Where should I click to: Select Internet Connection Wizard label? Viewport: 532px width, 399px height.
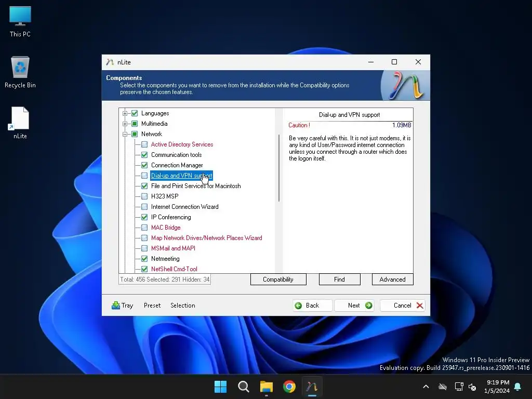pos(184,207)
